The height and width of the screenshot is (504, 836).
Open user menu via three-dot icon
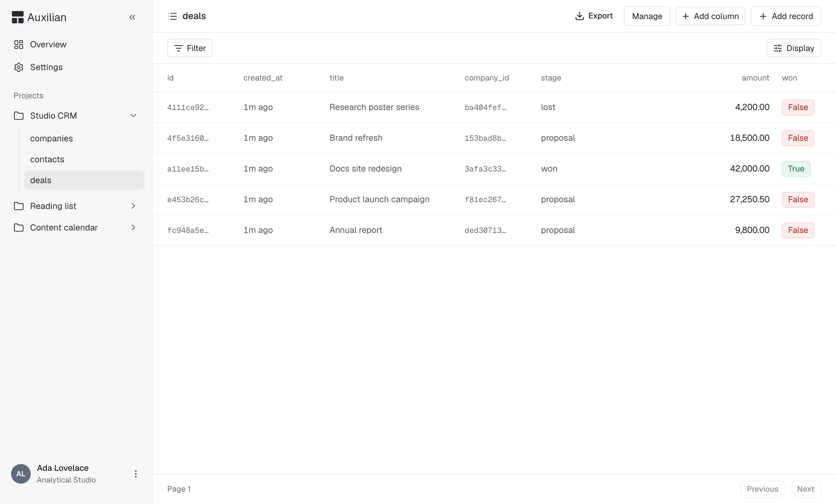click(136, 474)
